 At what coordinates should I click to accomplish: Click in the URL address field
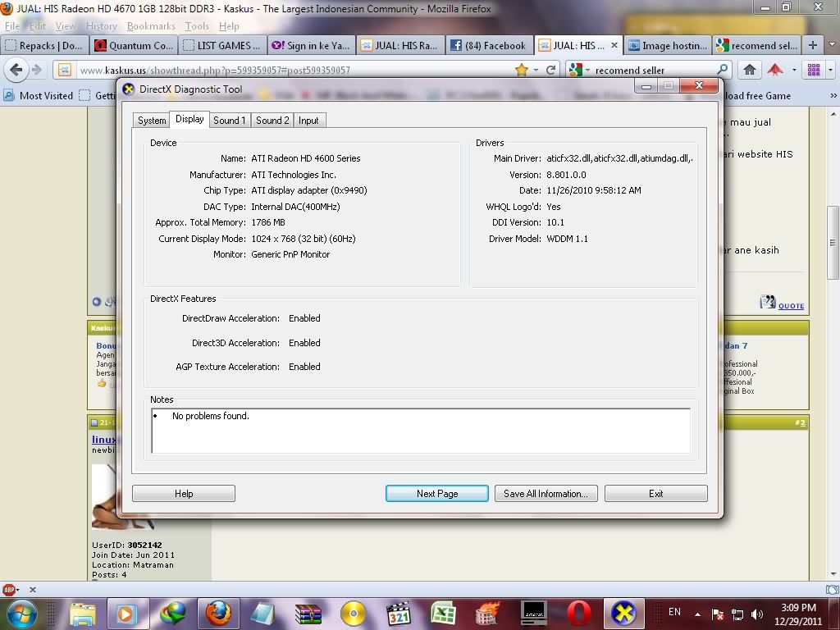[x=294, y=71]
